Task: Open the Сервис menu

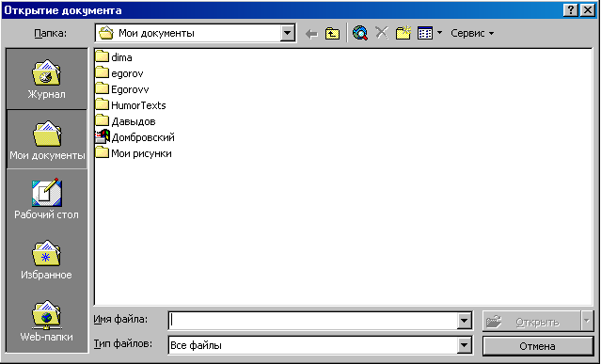Action: [x=472, y=33]
